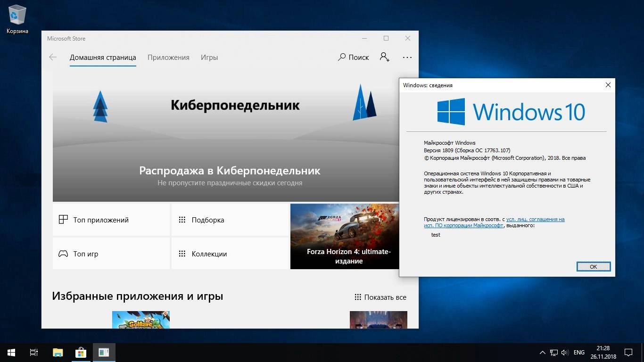Click the Версия 1809 build text
Viewport: 644px width, 362px height.
[467, 150]
